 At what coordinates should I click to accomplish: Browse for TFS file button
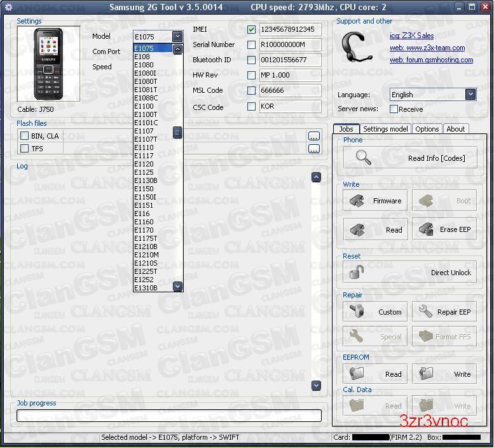pos(313,149)
